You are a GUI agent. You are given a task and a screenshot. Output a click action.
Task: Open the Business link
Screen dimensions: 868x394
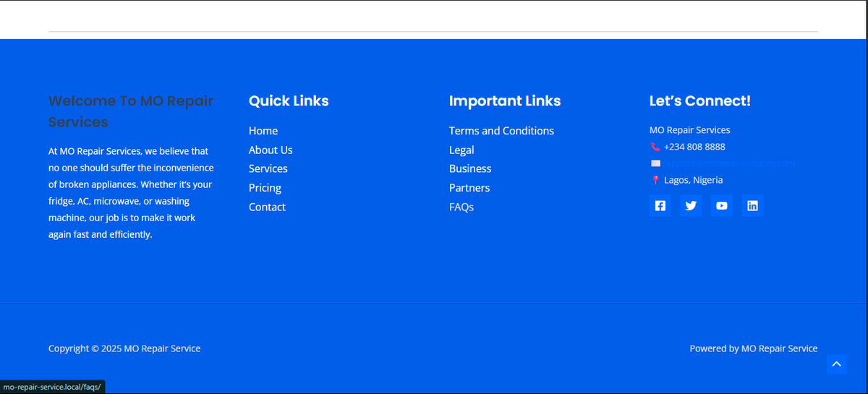pyautogui.click(x=470, y=168)
